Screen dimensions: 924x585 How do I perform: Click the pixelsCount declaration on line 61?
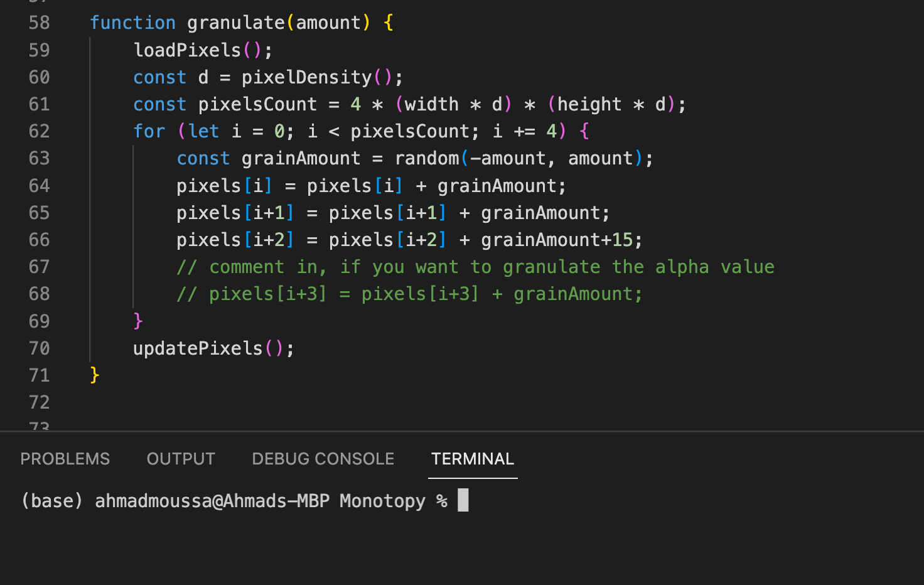coord(257,104)
